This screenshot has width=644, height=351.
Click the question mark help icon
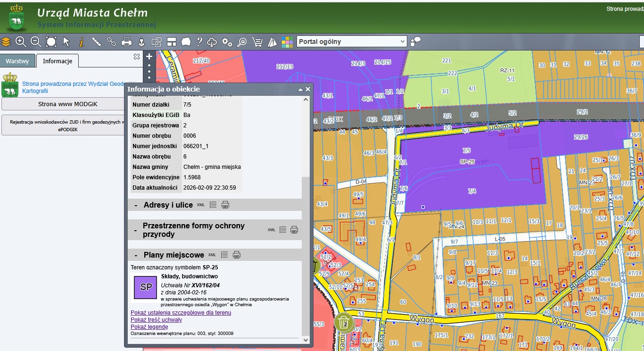coord(199,42)
